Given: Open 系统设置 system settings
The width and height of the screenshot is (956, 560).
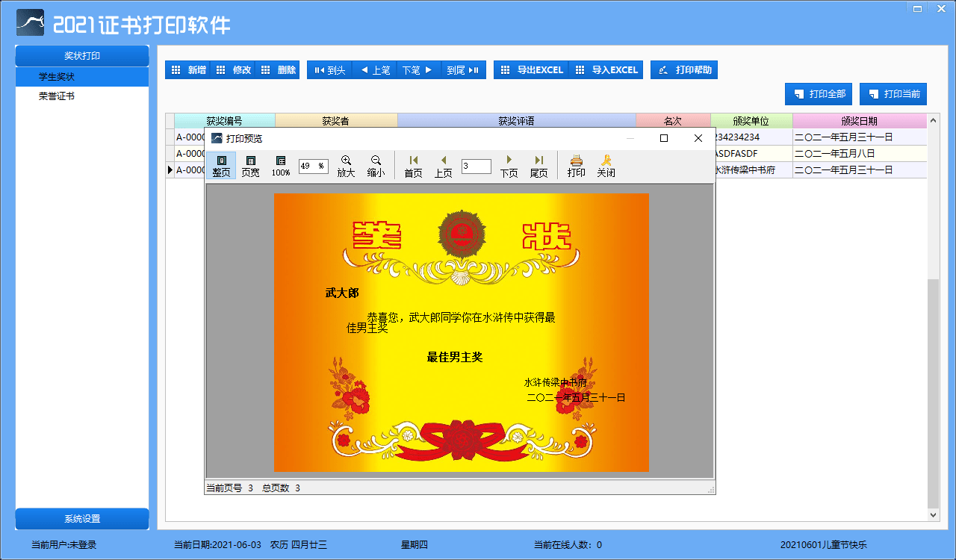Looking at the screenshot, I should (x=81, y=519).
